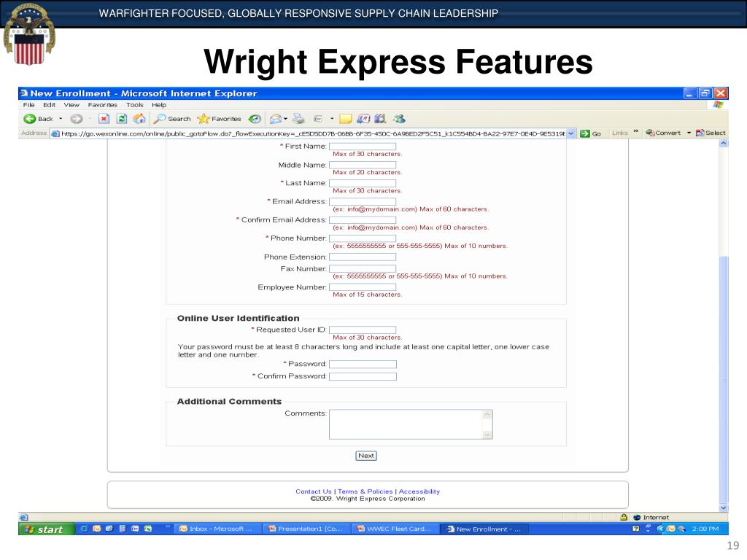
Task: Open the Favorites star in the toolbar
Action: click(219, 119)
